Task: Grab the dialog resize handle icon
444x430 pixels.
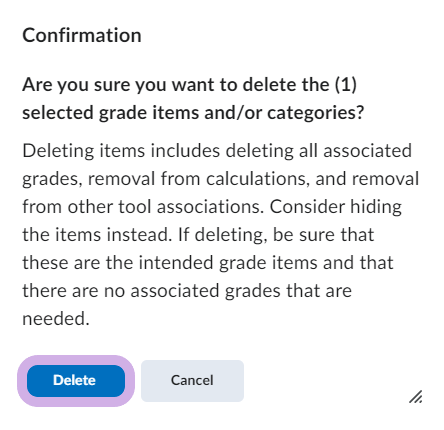Action: click(x=416, y=397)
